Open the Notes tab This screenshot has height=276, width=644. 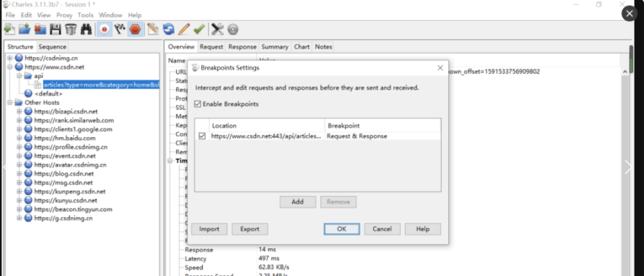323,47
